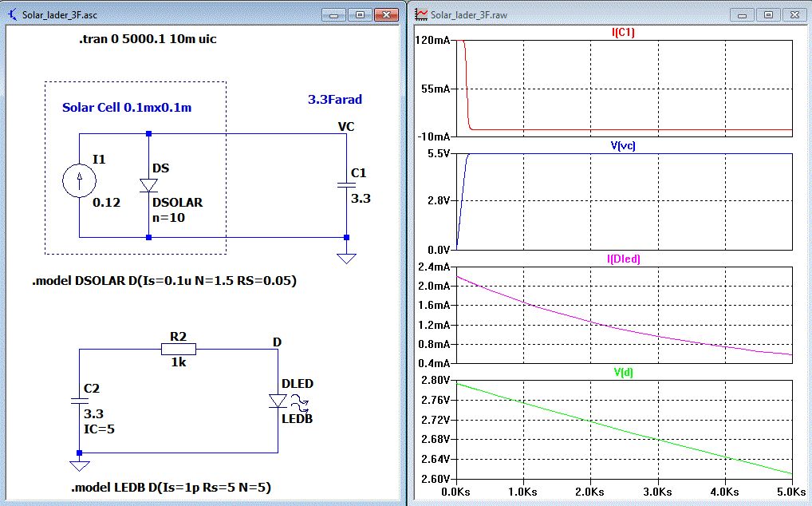Click the ground symbol below C1
The height and width of the screenshot is (506, 812).
click(x=346, y=257)
